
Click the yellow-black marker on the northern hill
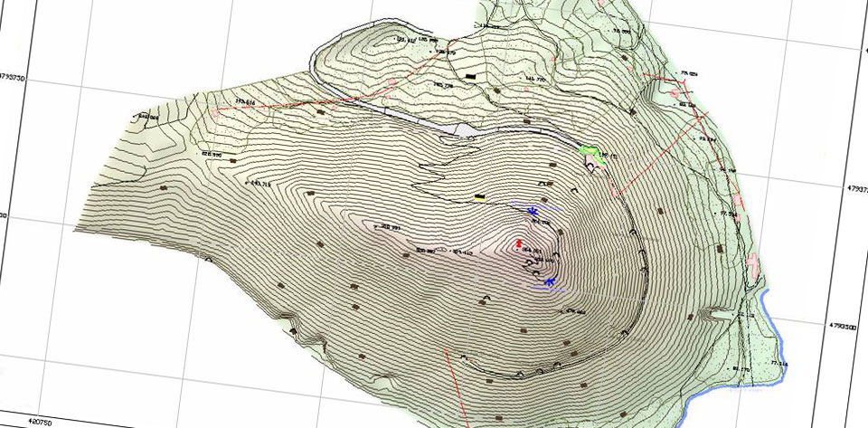click(x=471, y=76)
